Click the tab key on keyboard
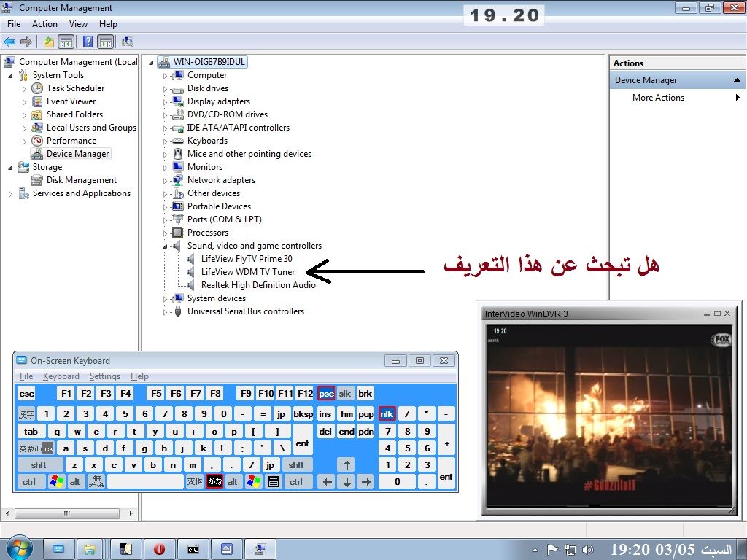 coord(31,432)
